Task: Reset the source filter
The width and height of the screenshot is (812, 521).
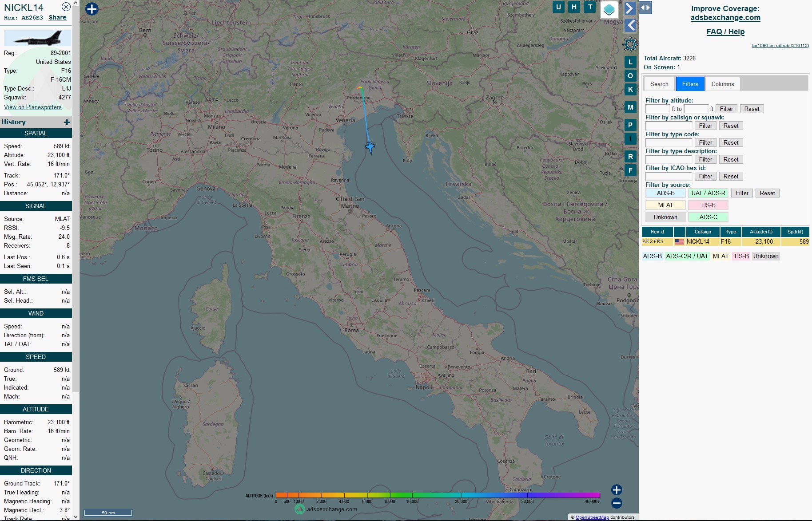Action: coord(767,193)
